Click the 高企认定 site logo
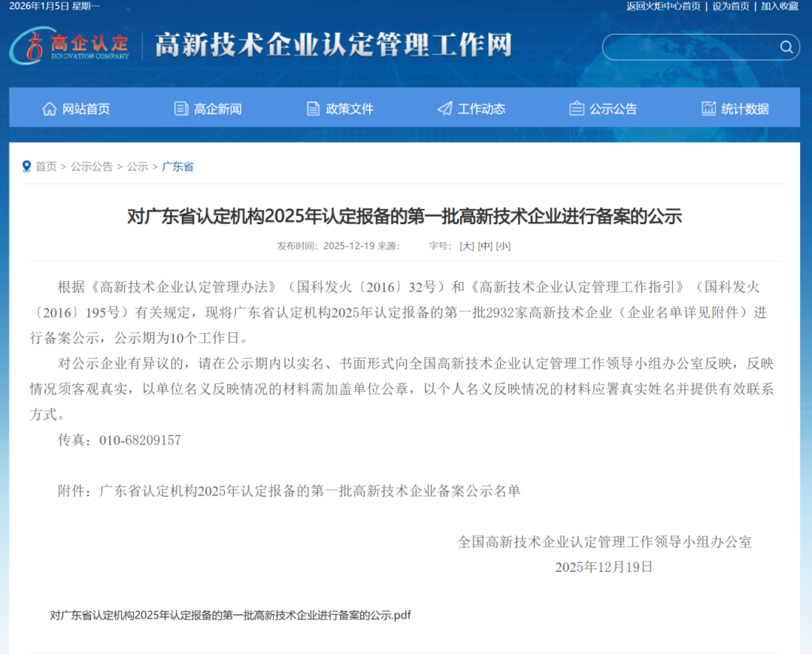This screenshot has height=654, width=812. coord(70,46)
